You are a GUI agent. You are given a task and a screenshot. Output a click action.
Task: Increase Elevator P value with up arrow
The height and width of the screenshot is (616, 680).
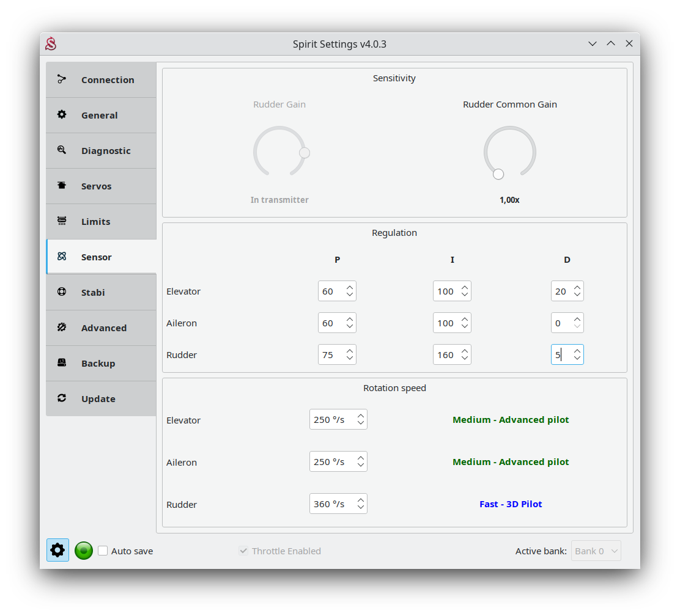click(350, 287)
